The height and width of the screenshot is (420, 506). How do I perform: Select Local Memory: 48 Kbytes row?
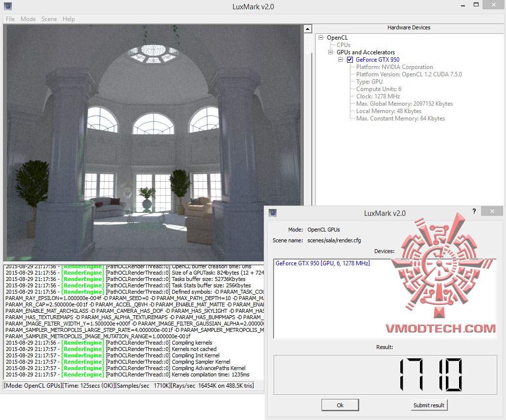389,111
